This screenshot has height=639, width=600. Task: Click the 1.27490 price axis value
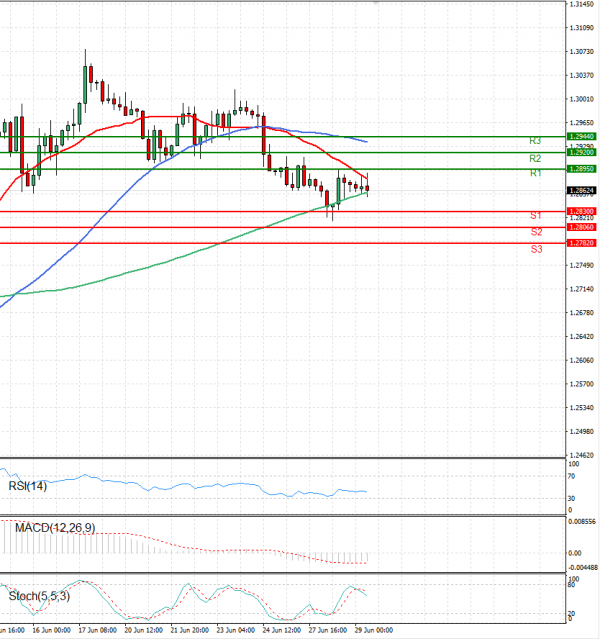[x=582, y=265]
